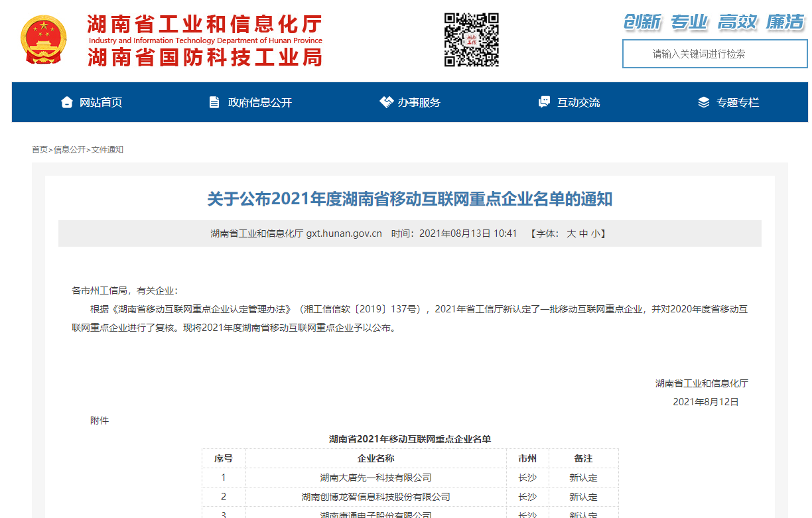Click the chat icon beside 互动交流
Screen dimensions: 812x518
545,102
